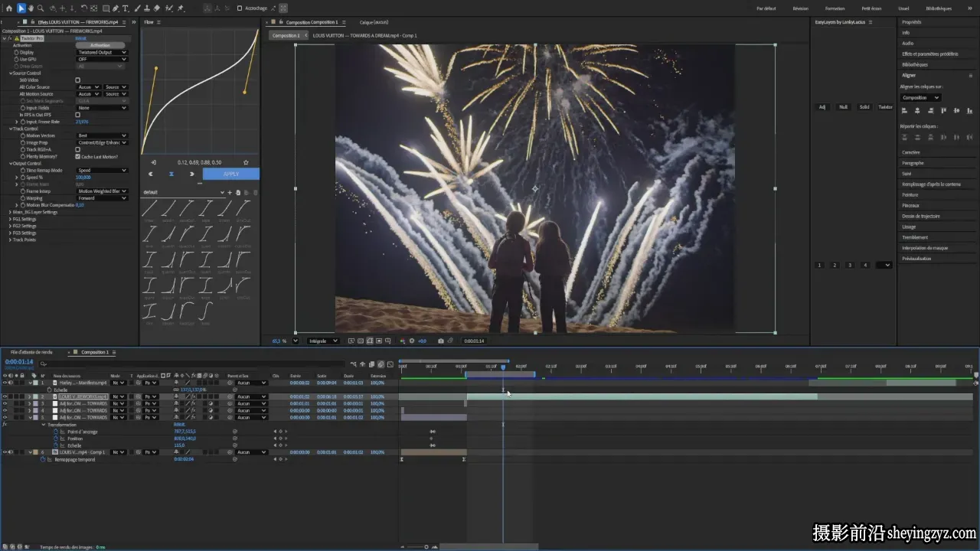This screenshot has width=980, height=551.
Task: Select the Rectangle shape tool
Action: tap(106, 8)
